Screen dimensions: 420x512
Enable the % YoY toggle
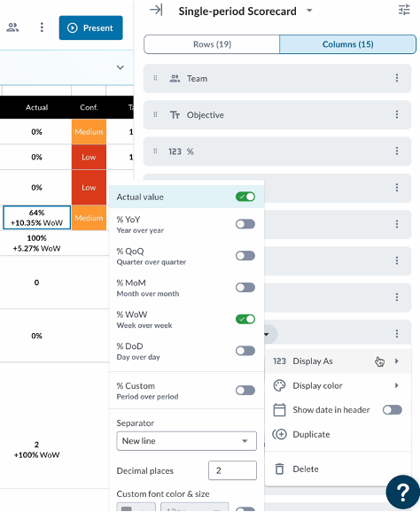click(x=245, y=224)
